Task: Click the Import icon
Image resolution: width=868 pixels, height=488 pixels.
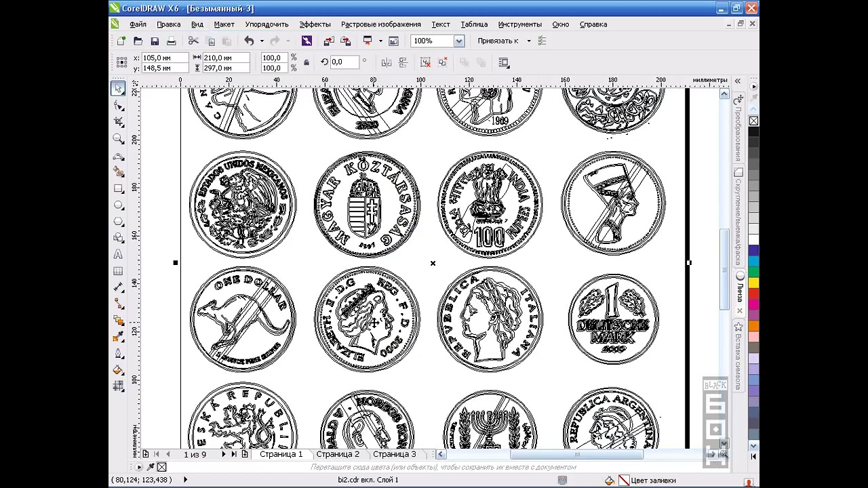Action: (329, 41)
